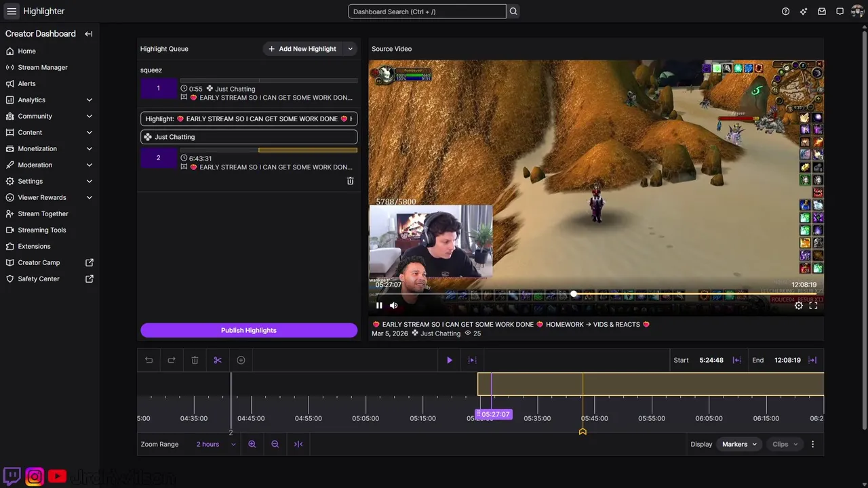Screen dimensions: 868x488
Task: Zoom in on the timeline
Action: pyautogui.click(x=252, y=444)
